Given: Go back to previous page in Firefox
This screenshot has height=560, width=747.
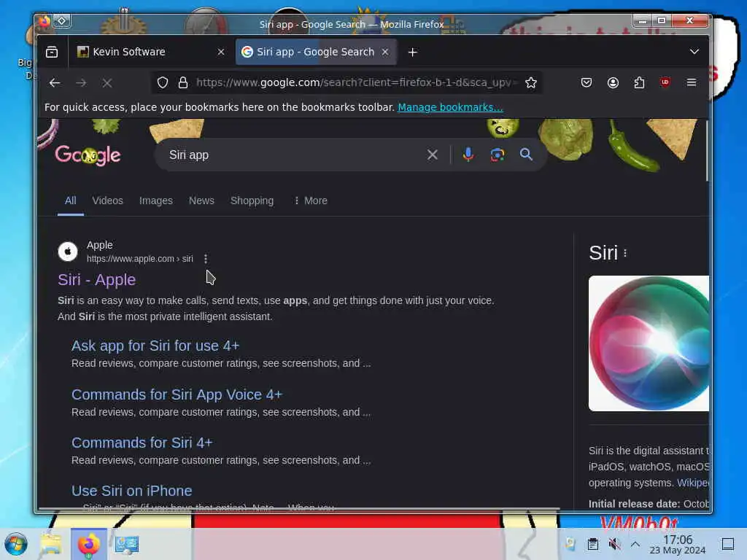Looking at the screenshot, I should 55,83.
